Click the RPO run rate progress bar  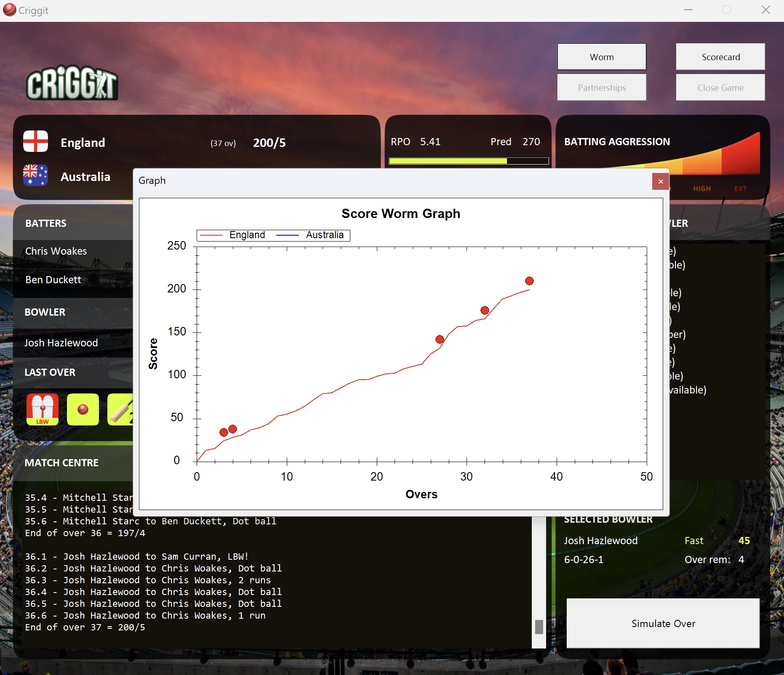coord(469,161)
